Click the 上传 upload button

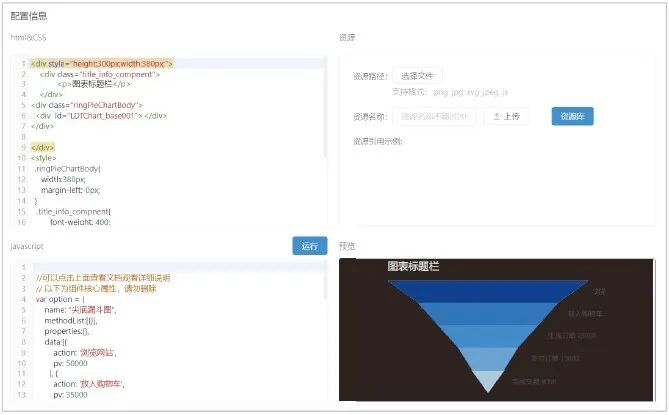pyautogui.click(x=506, y=116)
